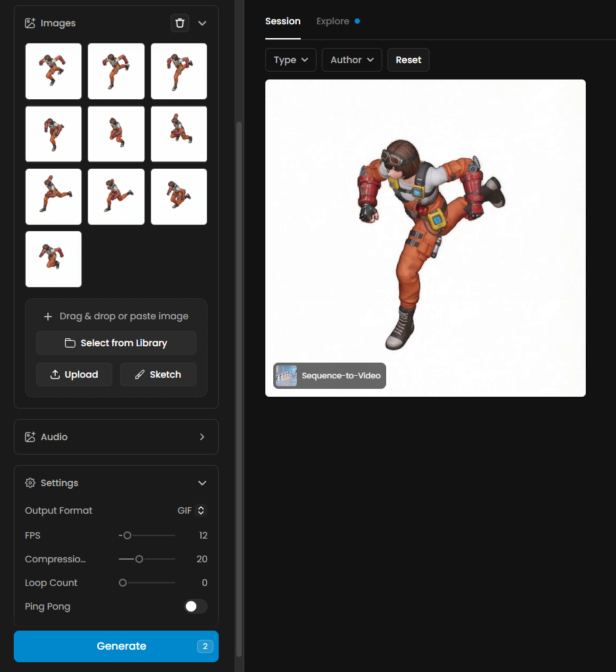Click the Settings gear icon
Image resolution: width=616 pixels, height=672 pixels.
click(x=30, y=483)
